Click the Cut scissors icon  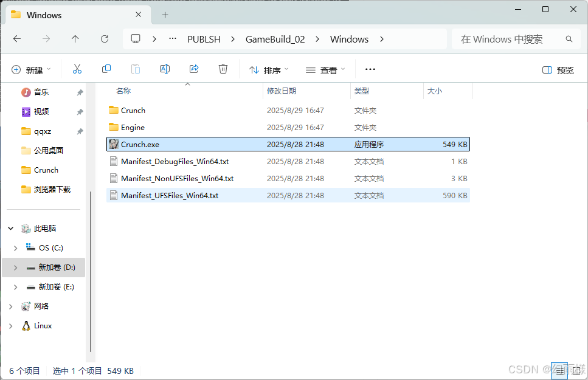[x=77, y=69]
